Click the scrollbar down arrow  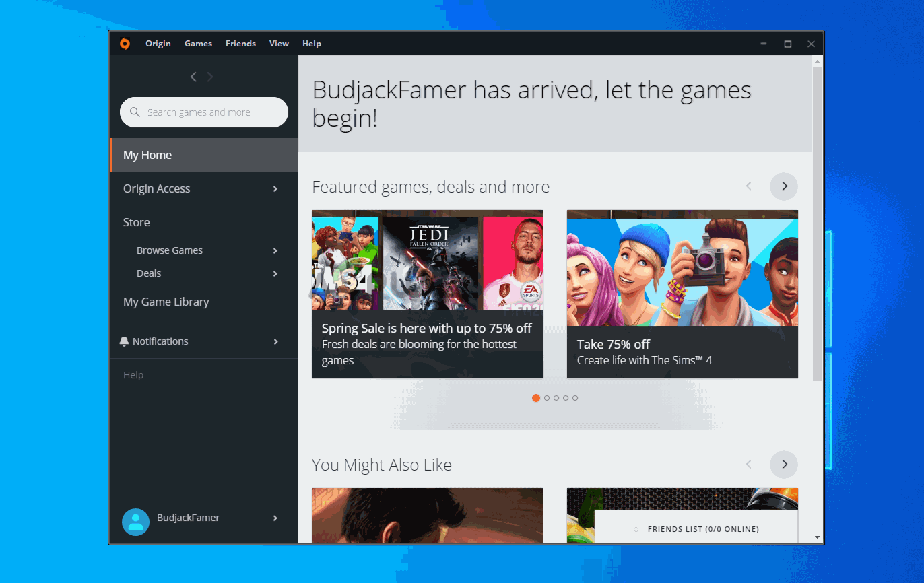(818, 537)
